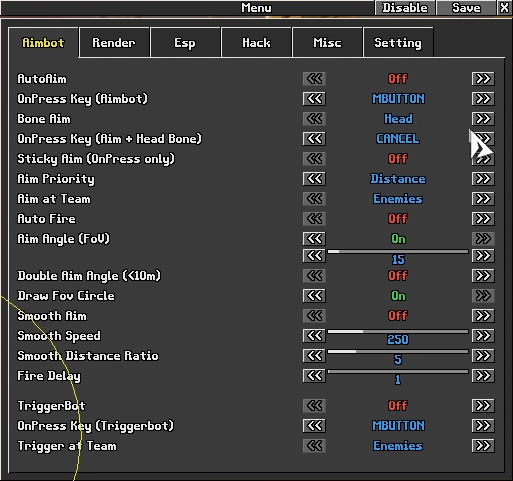Click the Head value for Bone Aim
The width and height of the screenshot is (513, 481).
click(398, 119)
